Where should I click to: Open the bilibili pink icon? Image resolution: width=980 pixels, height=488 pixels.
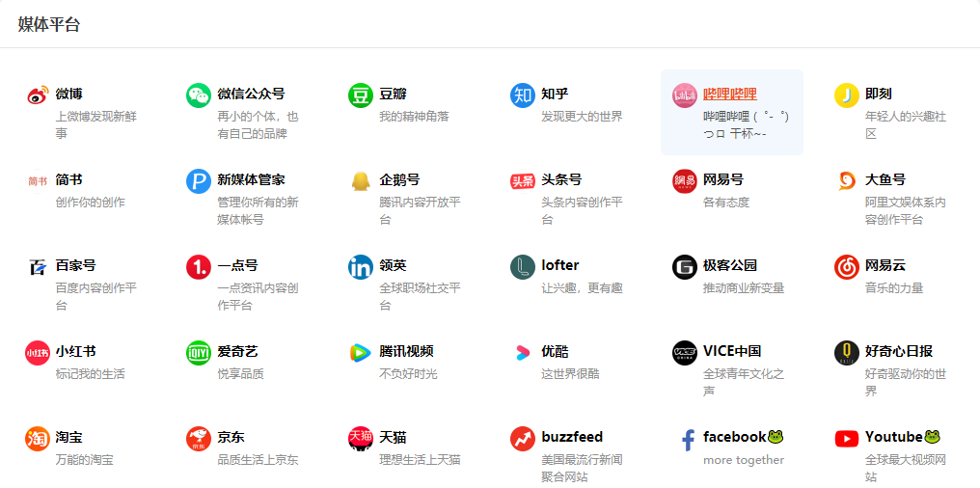point(685,95)
